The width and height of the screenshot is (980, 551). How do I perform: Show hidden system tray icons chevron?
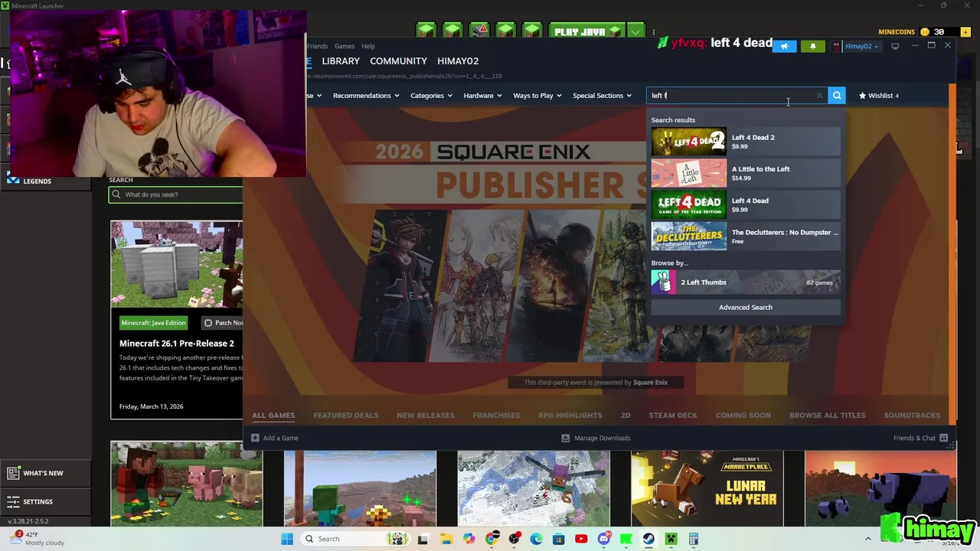pos(867,539)
